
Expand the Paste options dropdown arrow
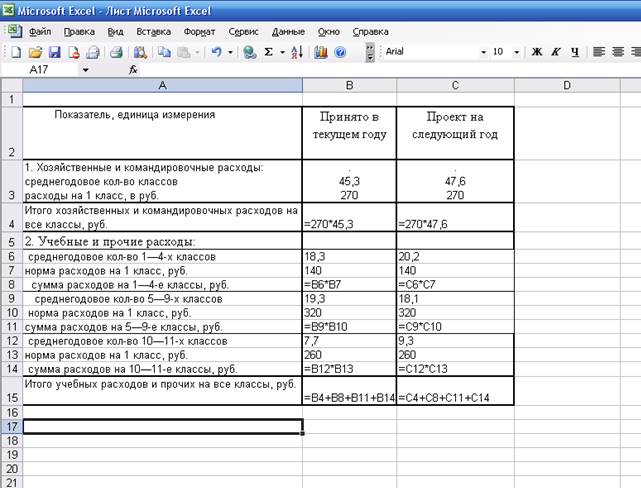(197, 52)
